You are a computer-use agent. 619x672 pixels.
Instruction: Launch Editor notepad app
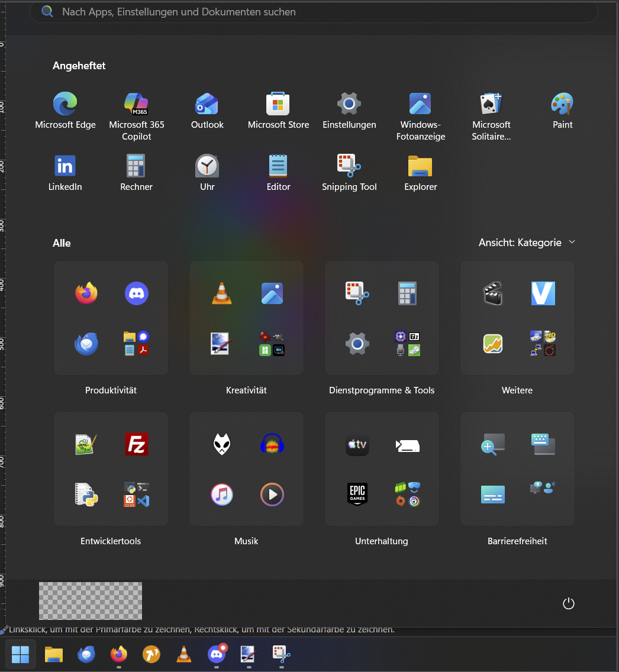pos(278,172)
